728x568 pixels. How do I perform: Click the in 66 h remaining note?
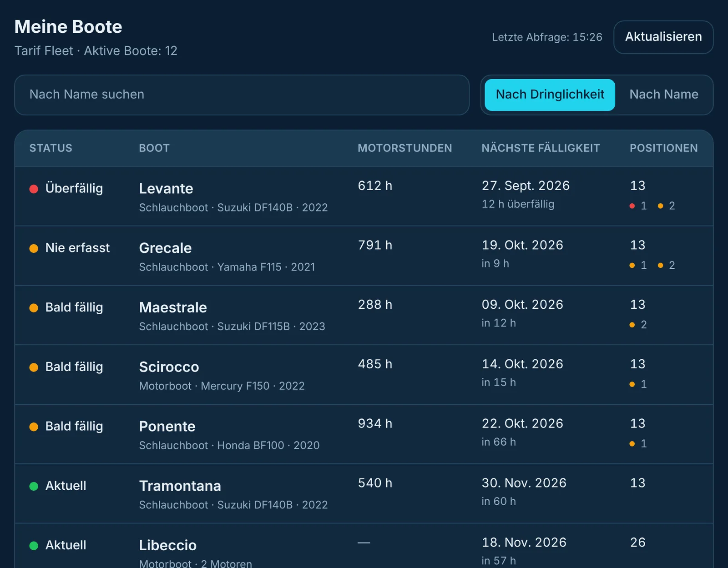point(499,442)
